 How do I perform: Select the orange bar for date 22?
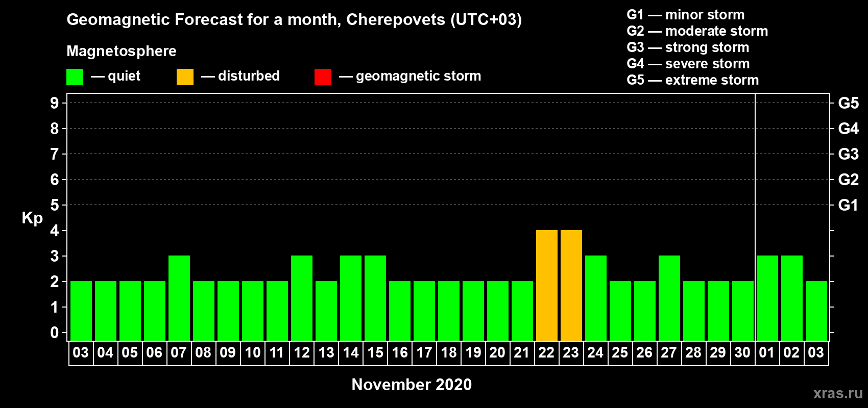coord(547,285)
